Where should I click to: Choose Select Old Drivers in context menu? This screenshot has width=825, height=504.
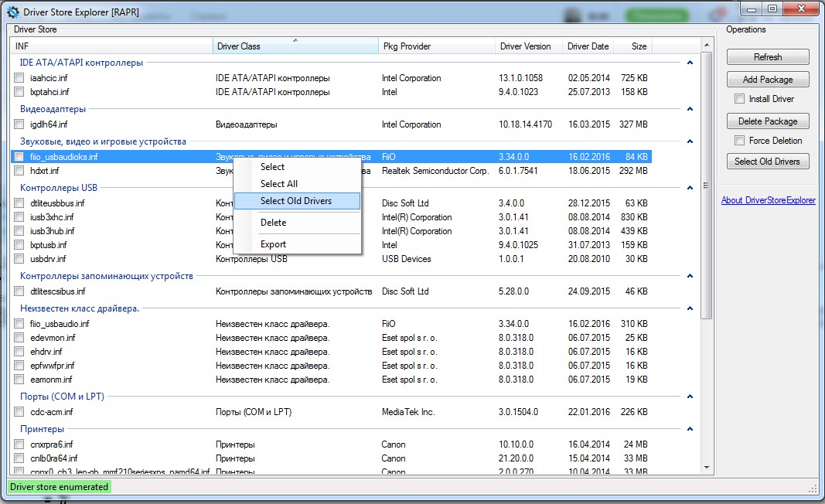pyautogui.click(x=297, y=201)
